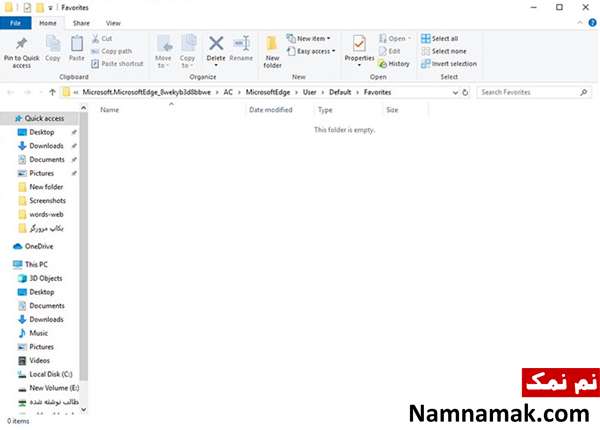Click the Paste ribbon icon

point(77,44)
